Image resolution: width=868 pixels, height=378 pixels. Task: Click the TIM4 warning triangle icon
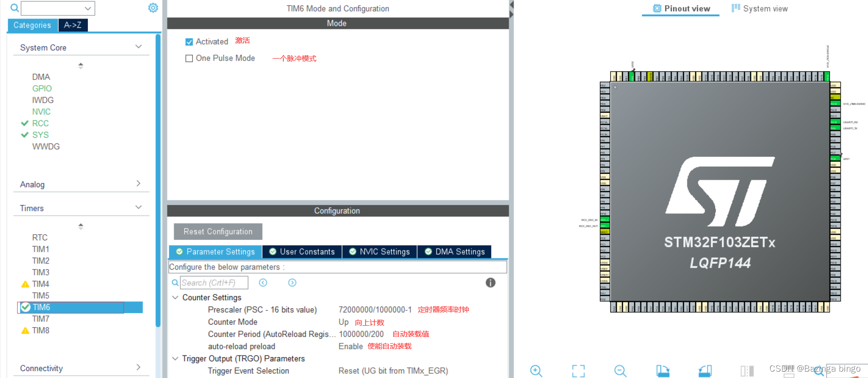[x=25, y=284]
